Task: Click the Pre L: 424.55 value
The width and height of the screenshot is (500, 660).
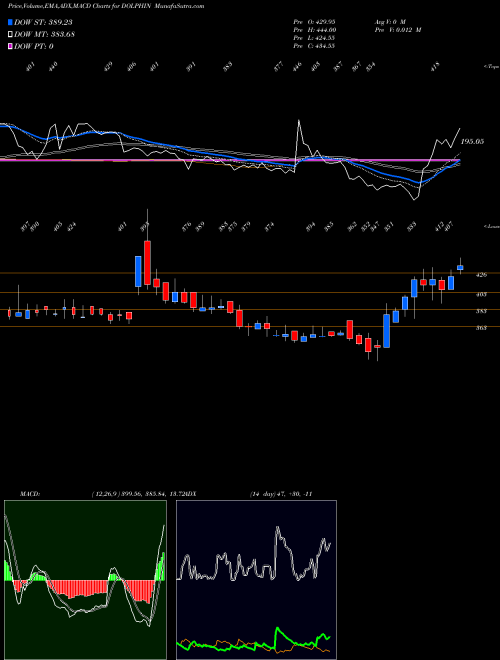Action: click(314, 37)
